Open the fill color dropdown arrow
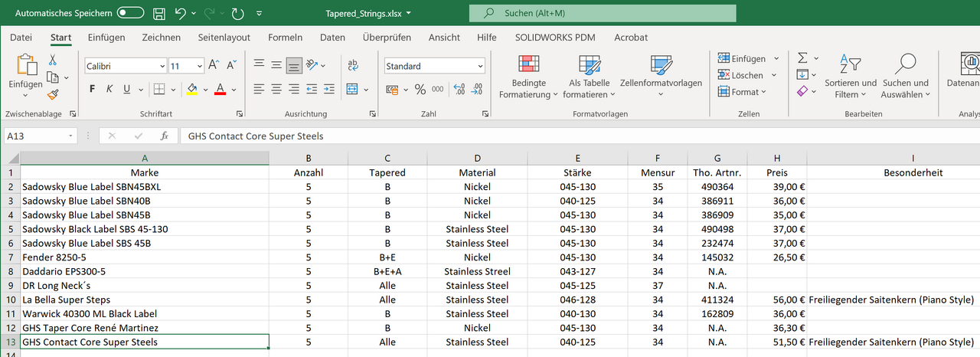Image resolution: width=980 pixels, height=357 pixels. [204, 89]
